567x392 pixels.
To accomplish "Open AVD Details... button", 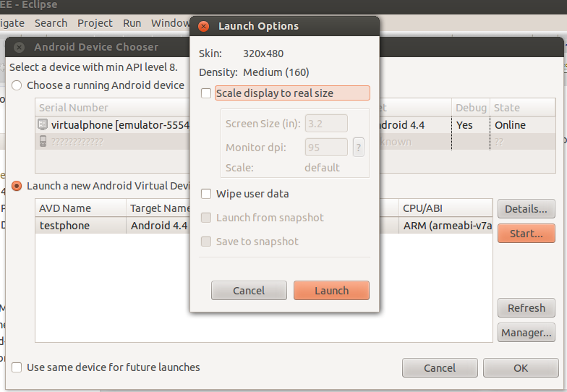I will pos(526,208).
